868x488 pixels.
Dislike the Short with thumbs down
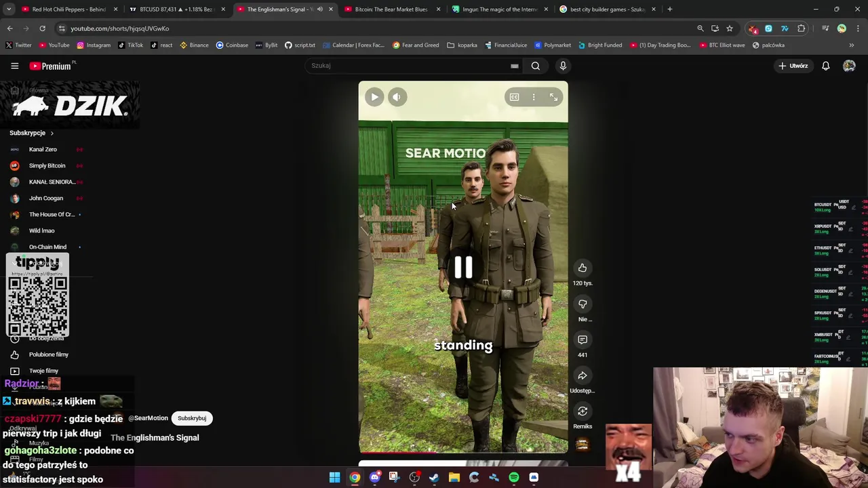(583, 304)
